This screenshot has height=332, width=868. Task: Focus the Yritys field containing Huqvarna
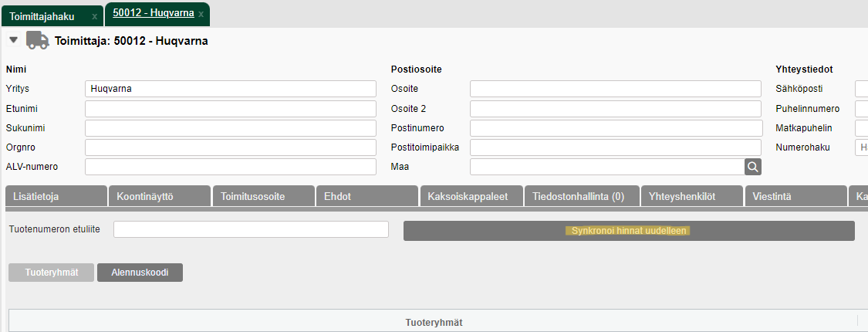pyautogui.click(x=230, y=89)
